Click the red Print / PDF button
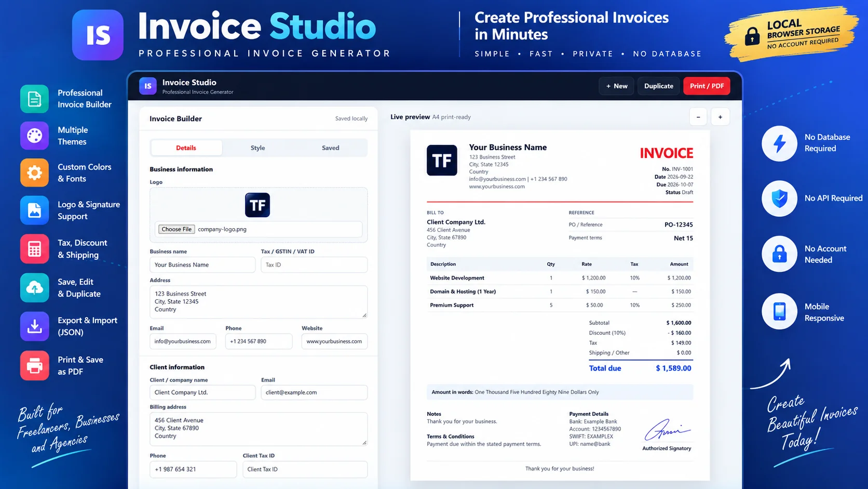This screenshot has width=868, height=489. tap(707, 86)
